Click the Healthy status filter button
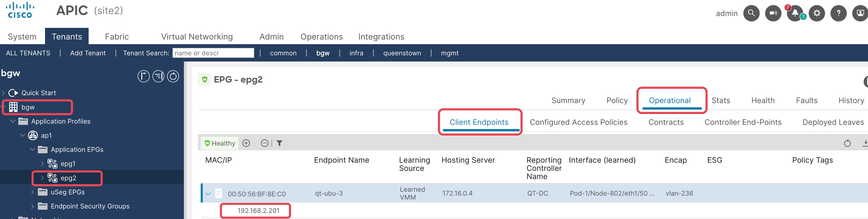The image size is (868, 219). (220, 143)
